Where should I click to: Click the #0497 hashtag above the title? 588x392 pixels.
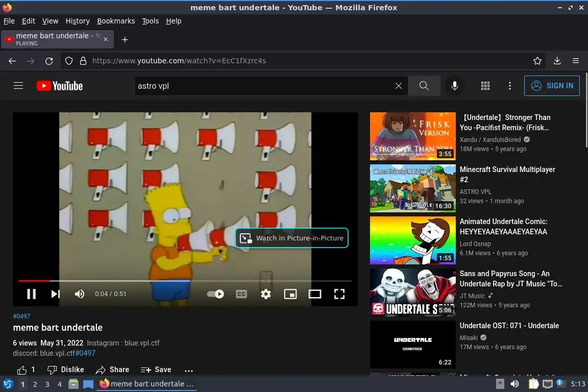(x=22, y=316)
